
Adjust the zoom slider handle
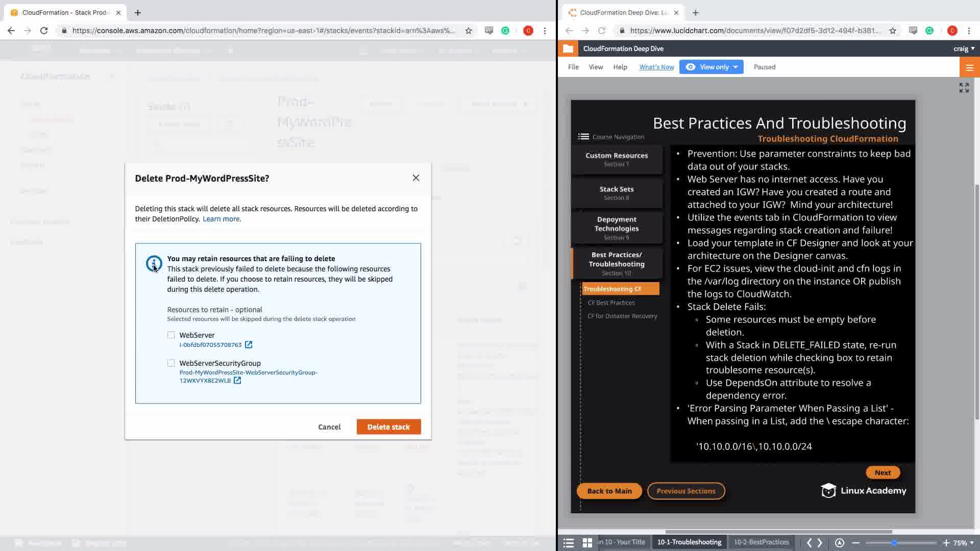pos(894,543)
